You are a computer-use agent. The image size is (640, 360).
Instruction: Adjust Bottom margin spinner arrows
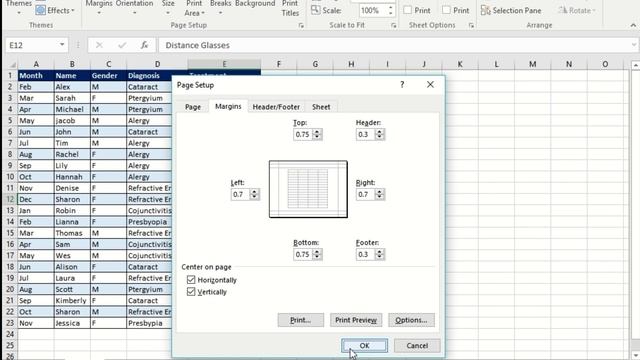pyautogui.click(x=317, y=254)
